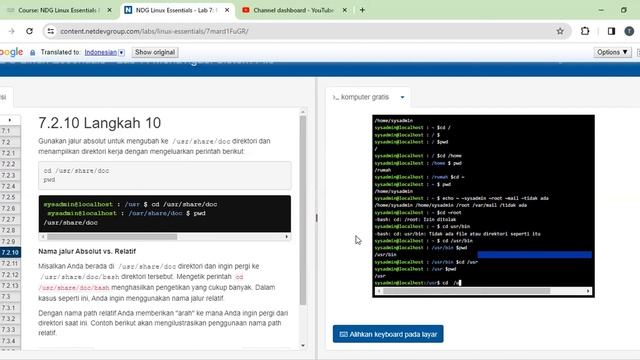
Task: Click instructions panel scroll up arrow
Action: pyautogui.click(x=303, y=111)
